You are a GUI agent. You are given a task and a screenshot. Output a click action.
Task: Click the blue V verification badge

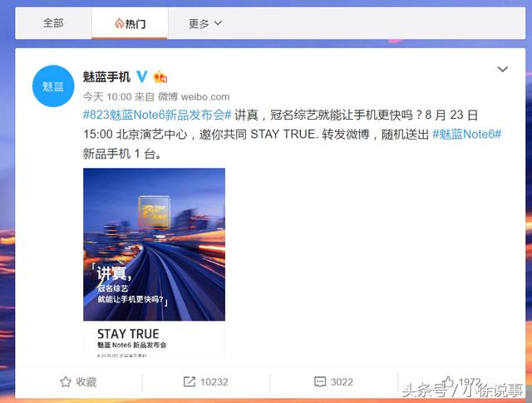[x=142, y=76]
